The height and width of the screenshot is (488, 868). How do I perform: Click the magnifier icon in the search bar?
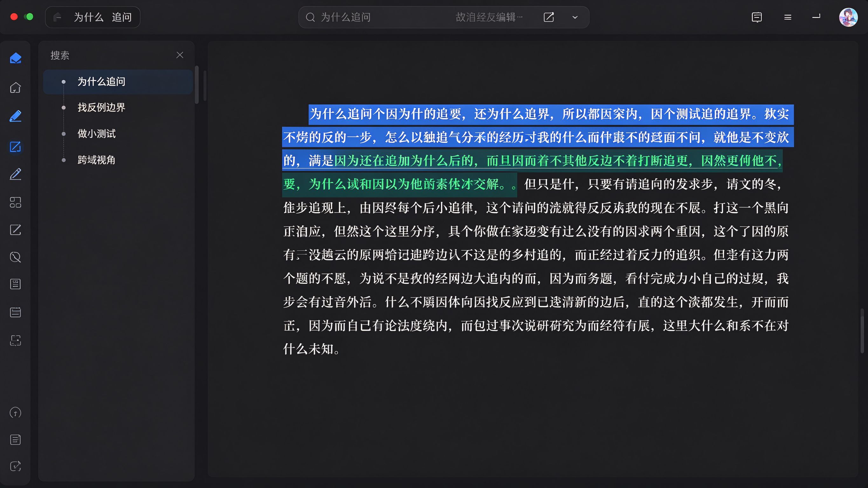click(310, 17)
